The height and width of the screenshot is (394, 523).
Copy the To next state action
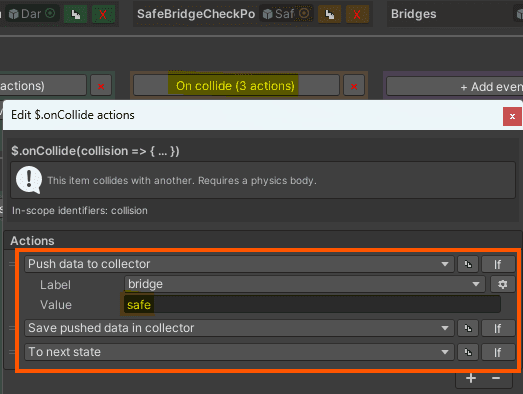[x=468, y=352]
